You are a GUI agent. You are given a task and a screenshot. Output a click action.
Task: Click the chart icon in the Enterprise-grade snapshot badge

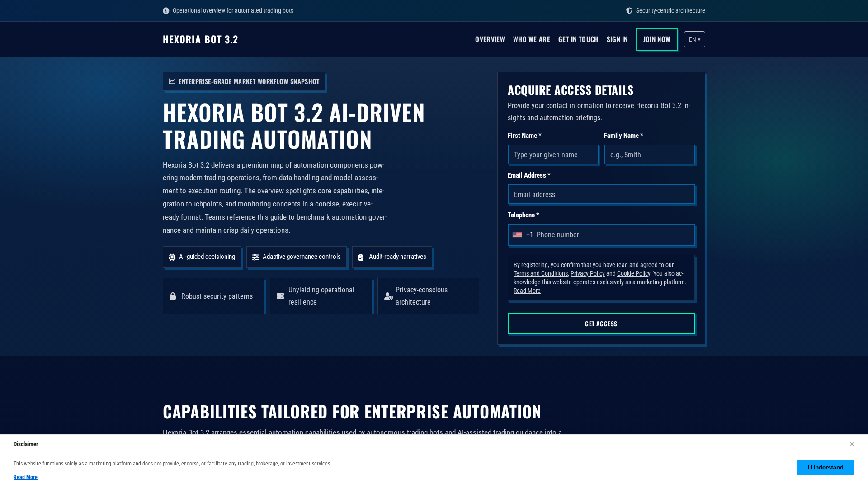coord(172,81)
